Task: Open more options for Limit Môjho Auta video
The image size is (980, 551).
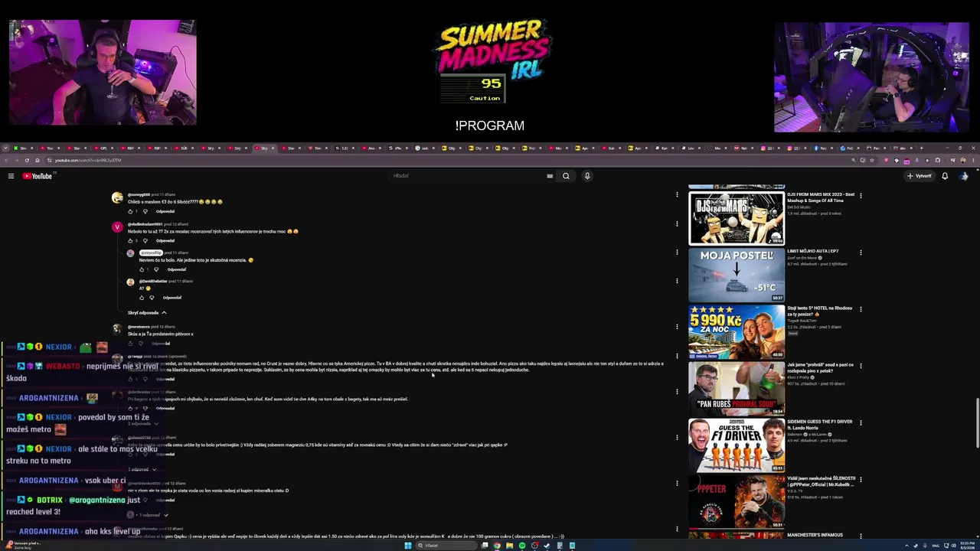Action: (x=861, y=252)
